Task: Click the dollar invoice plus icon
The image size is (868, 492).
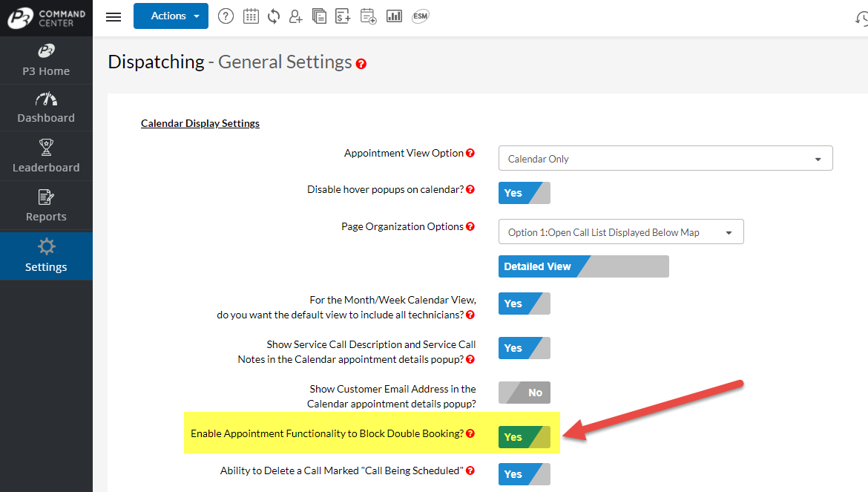Action: point(343,16)
